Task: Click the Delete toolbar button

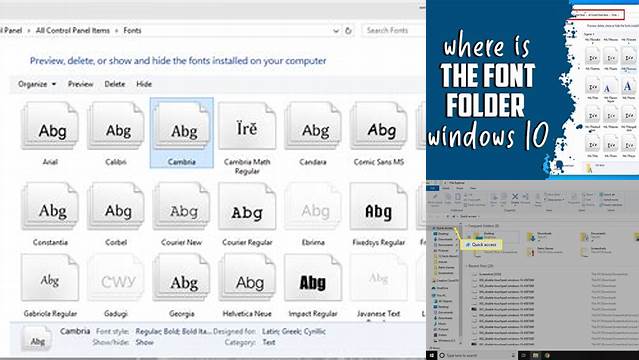Action: pos(115,84)
